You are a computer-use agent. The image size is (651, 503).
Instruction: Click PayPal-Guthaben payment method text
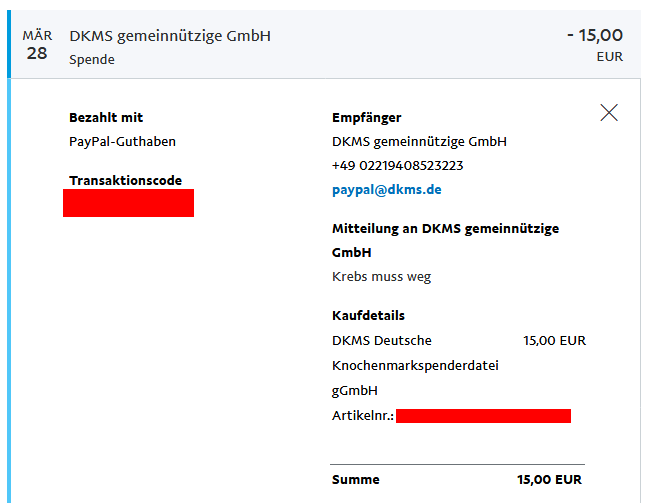(122, 142)
